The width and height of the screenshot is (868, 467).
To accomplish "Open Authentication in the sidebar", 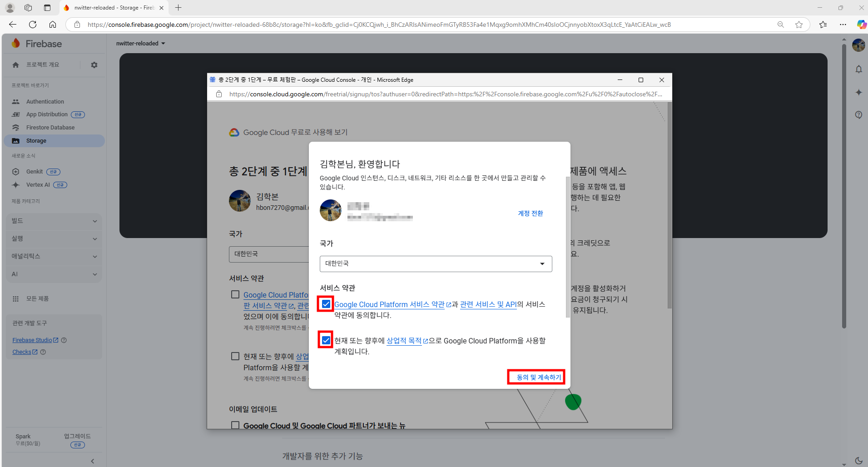I will click(x=45, y=102).
